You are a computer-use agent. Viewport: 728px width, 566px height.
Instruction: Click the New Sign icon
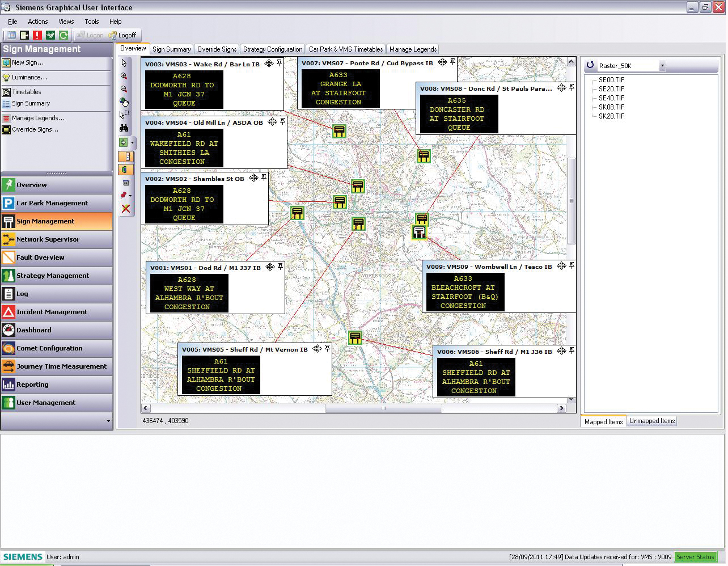click(6, 62)
